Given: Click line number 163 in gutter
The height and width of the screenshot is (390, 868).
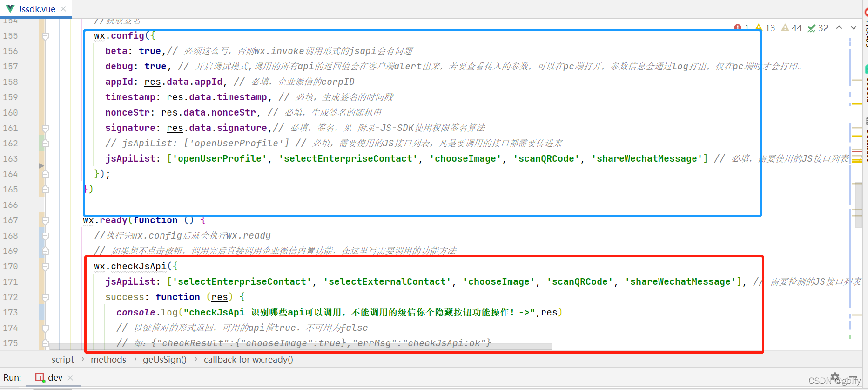Looking at the screenshot, I should 10,159.
